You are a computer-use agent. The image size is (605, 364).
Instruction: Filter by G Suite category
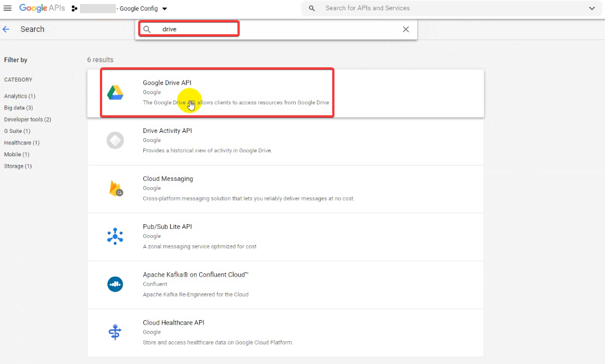pyautogui.click(x=17, y=131)
